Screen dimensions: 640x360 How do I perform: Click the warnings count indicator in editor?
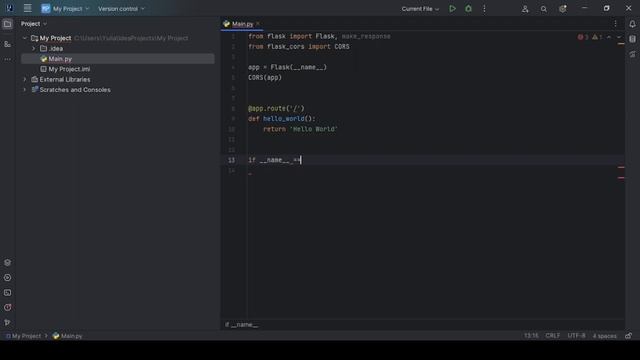click(x=597, y=37)
